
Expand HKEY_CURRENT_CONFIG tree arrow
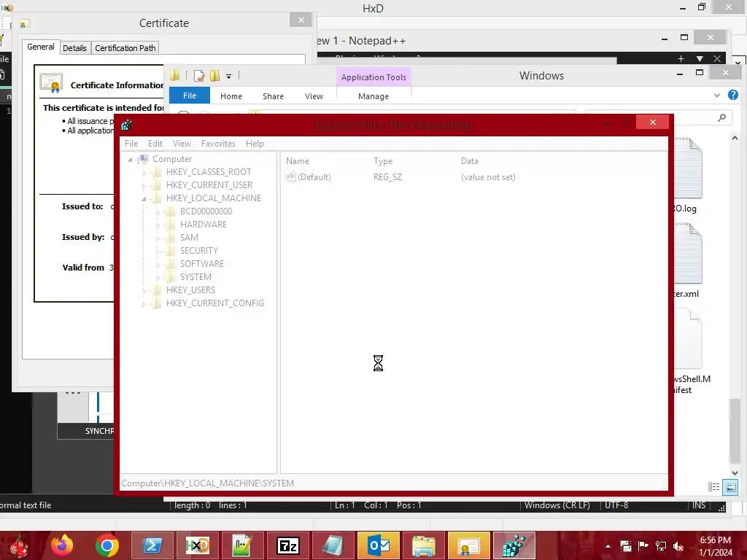[144, 304]
